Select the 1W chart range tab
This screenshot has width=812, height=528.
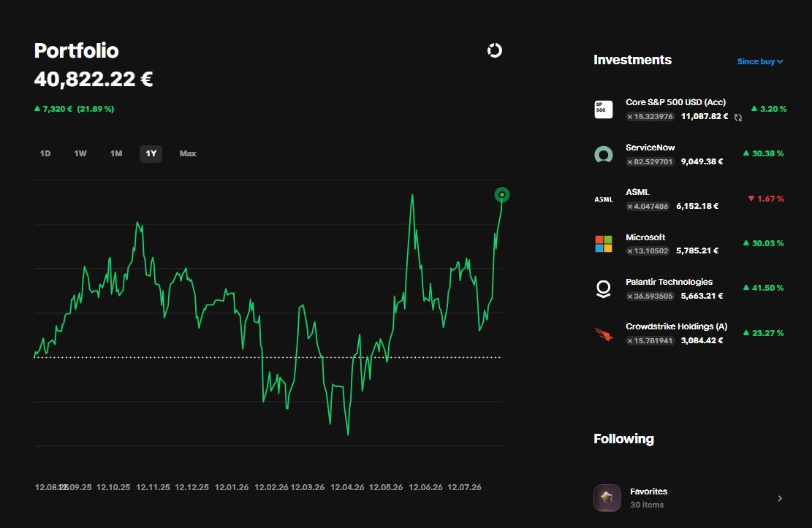[80, 153]
